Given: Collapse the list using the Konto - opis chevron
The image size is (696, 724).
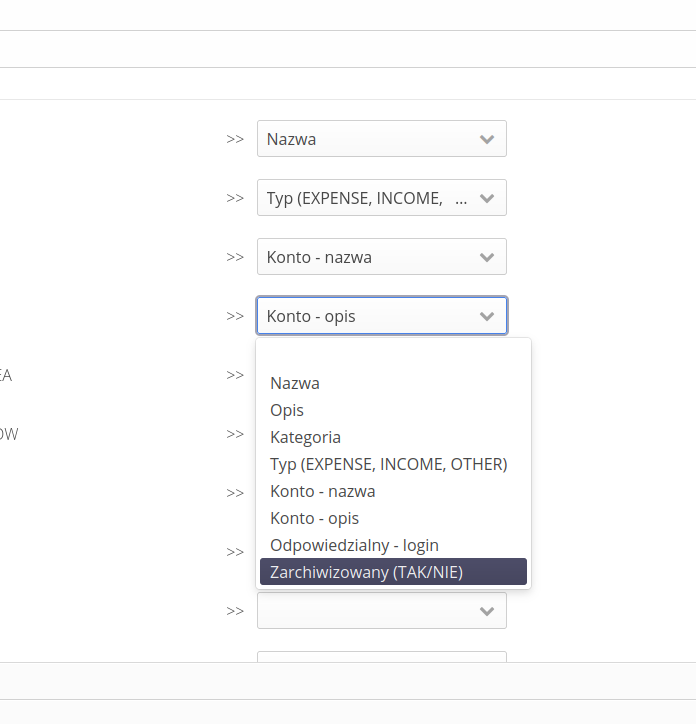Looking at the screenshot, I should (x=487, y=316).
